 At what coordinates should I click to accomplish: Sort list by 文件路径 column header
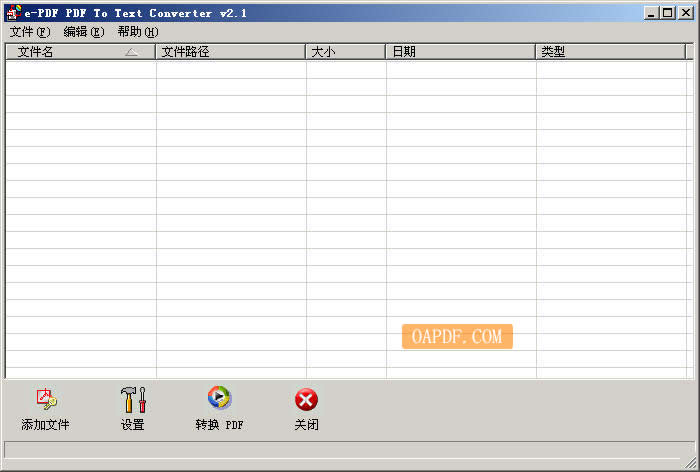[x=230, y=52]
